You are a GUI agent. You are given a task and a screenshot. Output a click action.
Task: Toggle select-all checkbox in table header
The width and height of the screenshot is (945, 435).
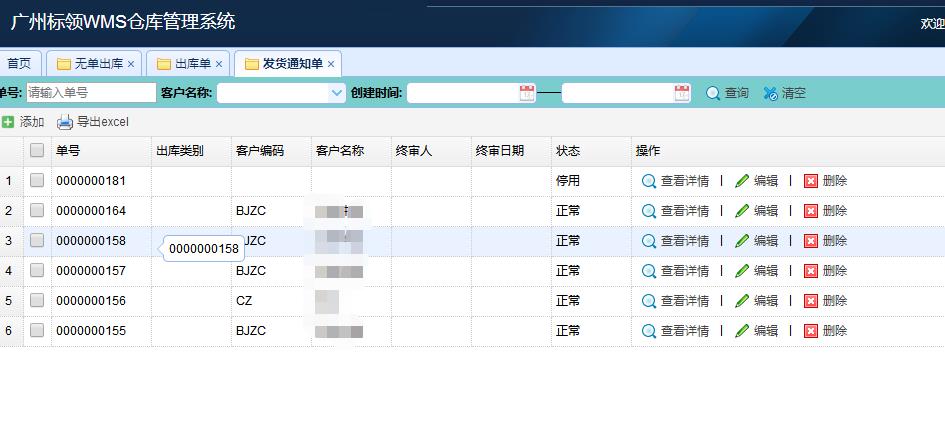(37, 151)
